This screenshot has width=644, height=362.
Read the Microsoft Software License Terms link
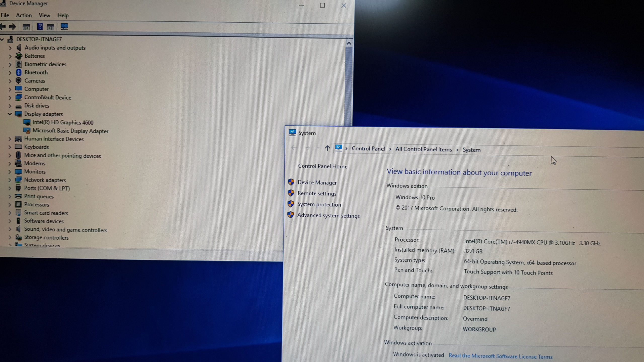coord(500,356)
